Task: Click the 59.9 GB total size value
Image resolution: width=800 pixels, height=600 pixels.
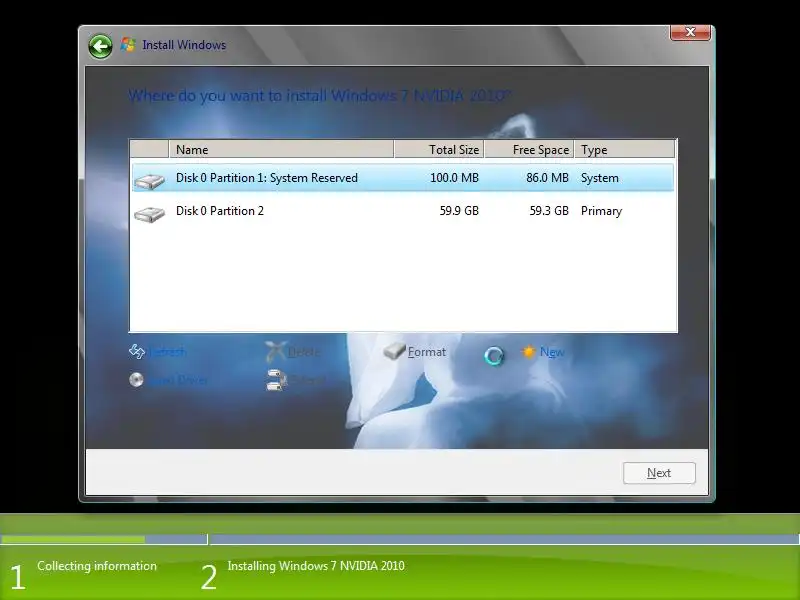Action: (x=459, y=211)
